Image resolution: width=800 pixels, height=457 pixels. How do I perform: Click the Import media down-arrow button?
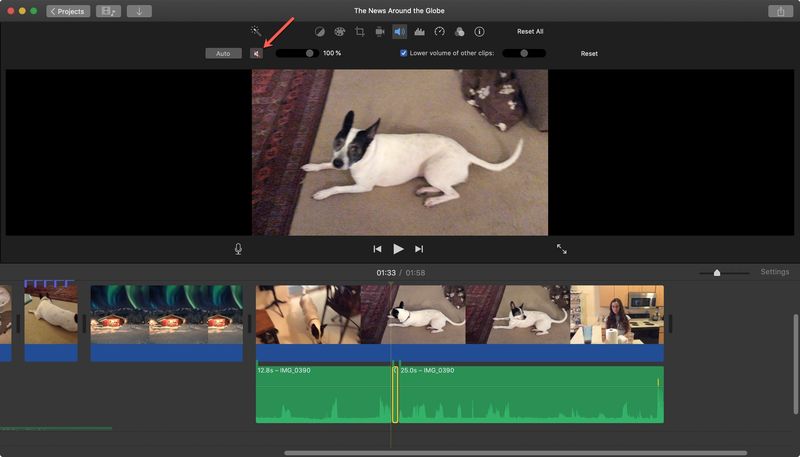[139, 11]
